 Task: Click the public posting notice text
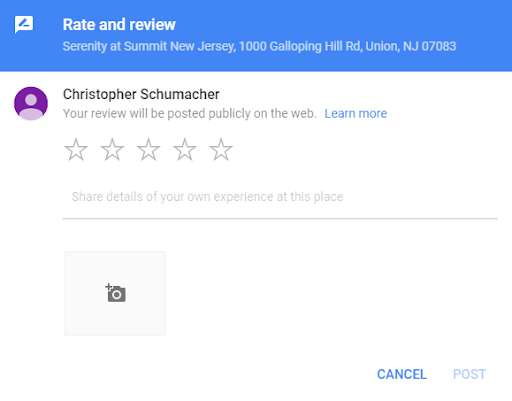[190, 114]
